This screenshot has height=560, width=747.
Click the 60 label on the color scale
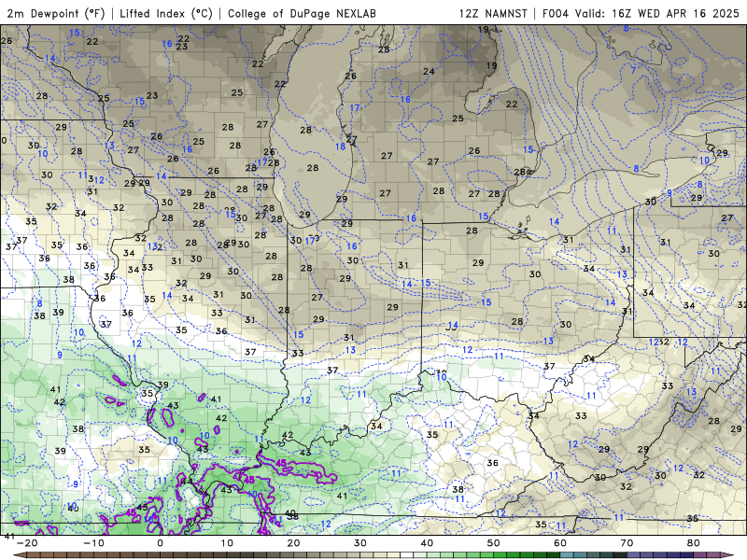click(560, 543)
